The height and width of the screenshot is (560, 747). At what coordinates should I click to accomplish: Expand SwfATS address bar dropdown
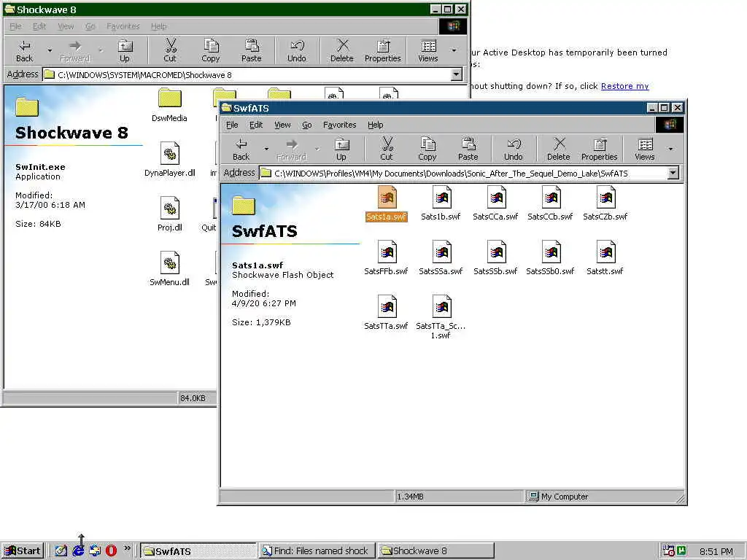[x=673, y=173]
